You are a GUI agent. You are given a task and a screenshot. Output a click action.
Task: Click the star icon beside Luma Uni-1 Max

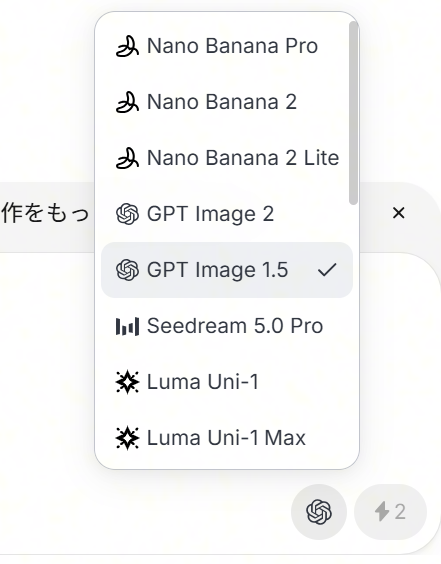(x=127, y=438)
